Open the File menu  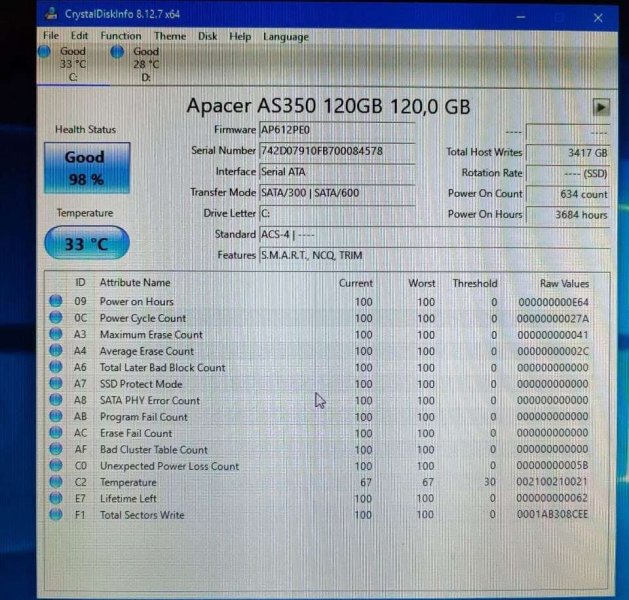(x=51, y=37)
